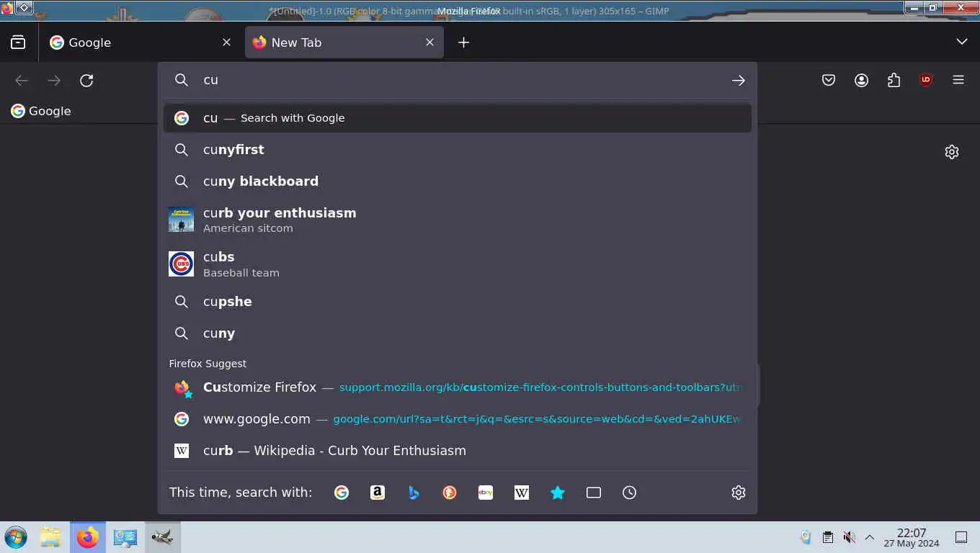Open the Google bookmark in bookmarks toolbar
Image resolution: width=980 pixels, height=553 pixels.
tap(40, 111)
